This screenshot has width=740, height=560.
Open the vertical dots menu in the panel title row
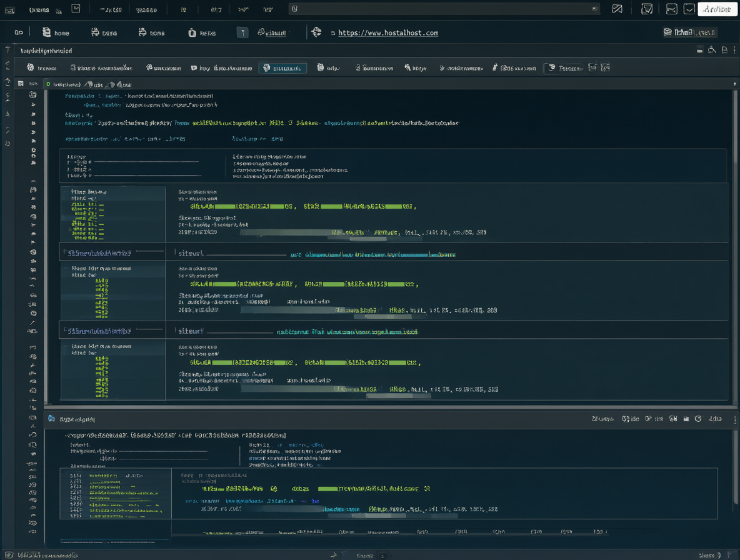tap(734, 50)
